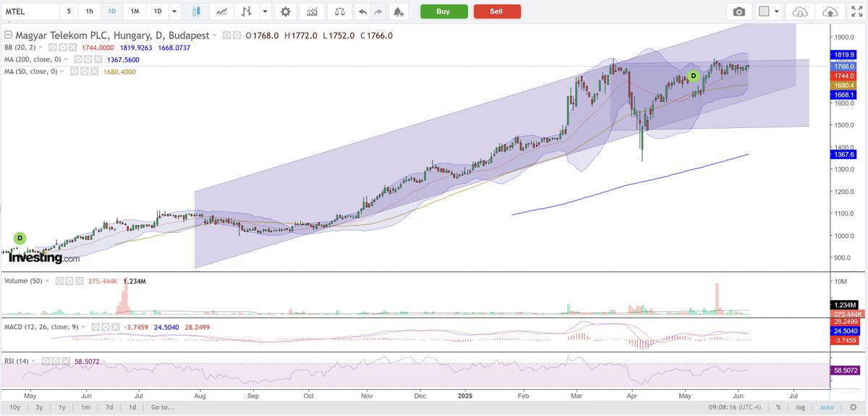The width and height of the screenshot is (868, 416).
Task: Toggle MA 200 visibility eye
Action: point(77,59)
